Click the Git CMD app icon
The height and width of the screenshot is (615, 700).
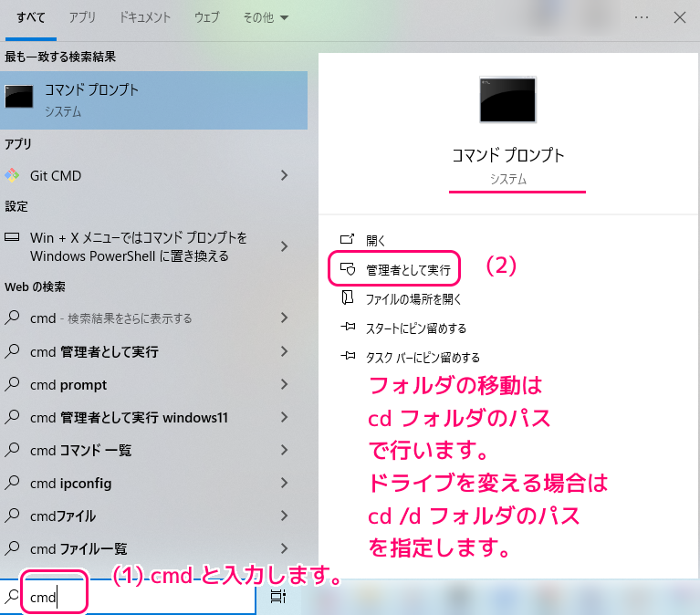pos(12,175)
